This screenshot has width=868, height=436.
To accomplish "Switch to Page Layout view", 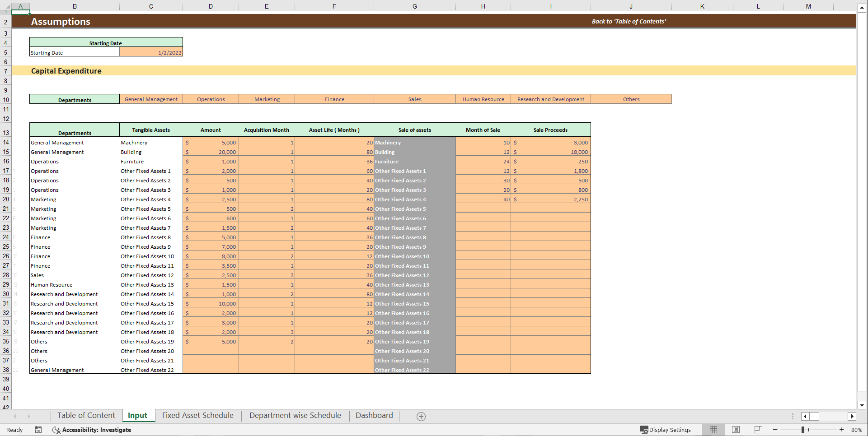I will click(736, 430).
